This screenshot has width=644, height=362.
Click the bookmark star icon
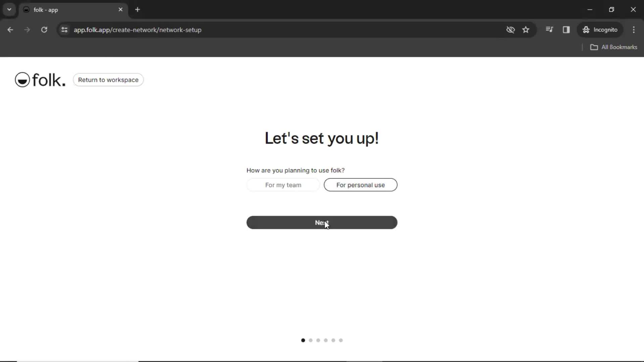coord(526,29)
